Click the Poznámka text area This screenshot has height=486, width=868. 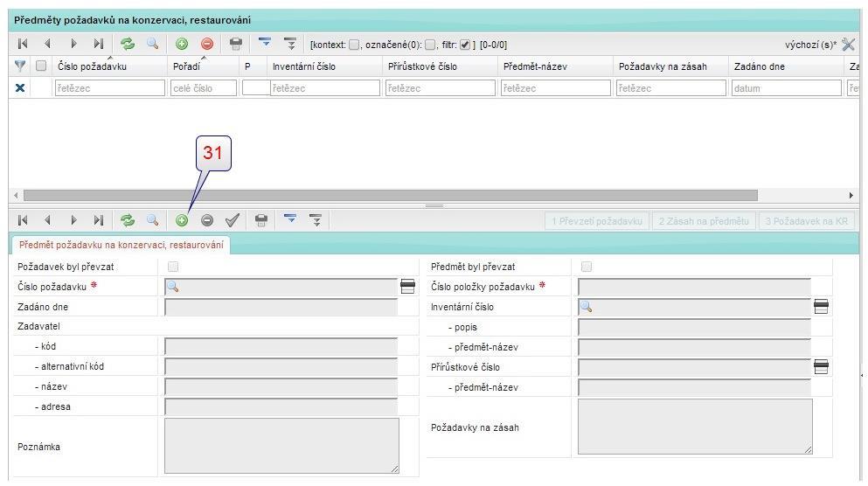[281, 446]
